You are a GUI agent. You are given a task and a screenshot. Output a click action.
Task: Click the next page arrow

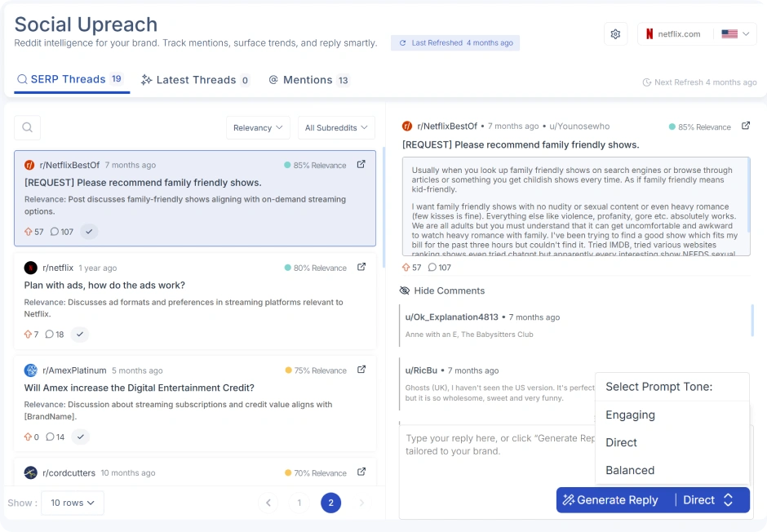tap(362, 503)
